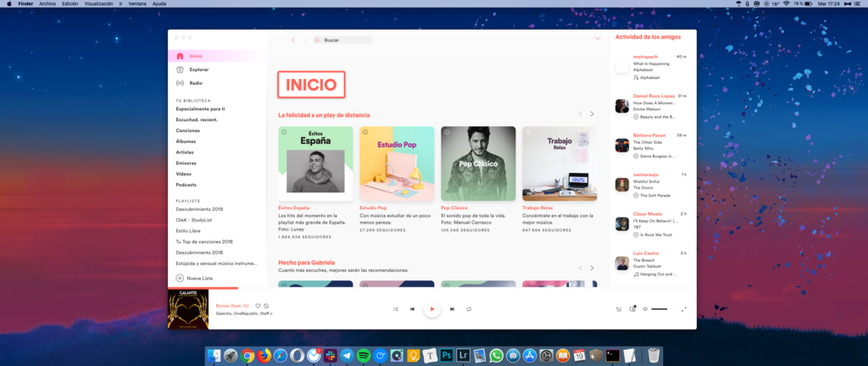The width and height of the screenshot is (868, 366).
Task: Open Escuchad. recient. in library
Action: pos(197,119)
